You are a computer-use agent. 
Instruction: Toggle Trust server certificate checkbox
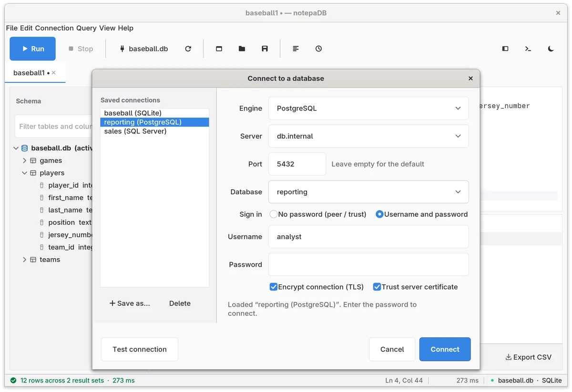pos(415,287)
